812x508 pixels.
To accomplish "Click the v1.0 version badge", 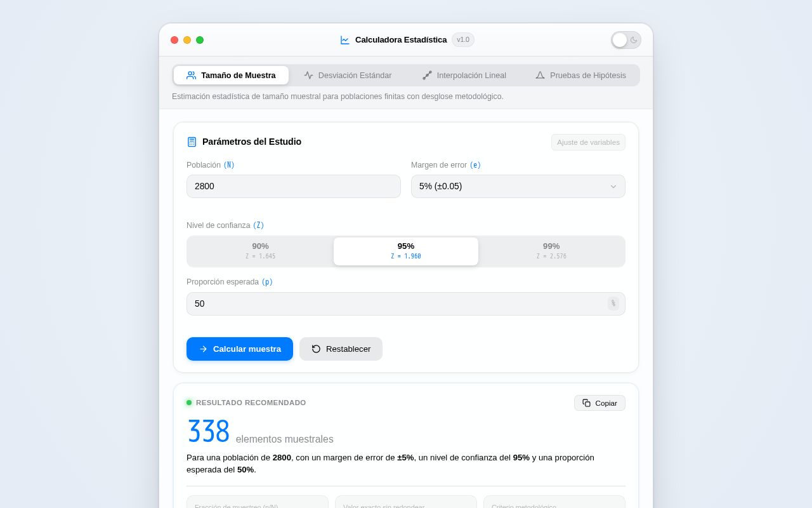I will pyautogui.click(x=463, y=40).
